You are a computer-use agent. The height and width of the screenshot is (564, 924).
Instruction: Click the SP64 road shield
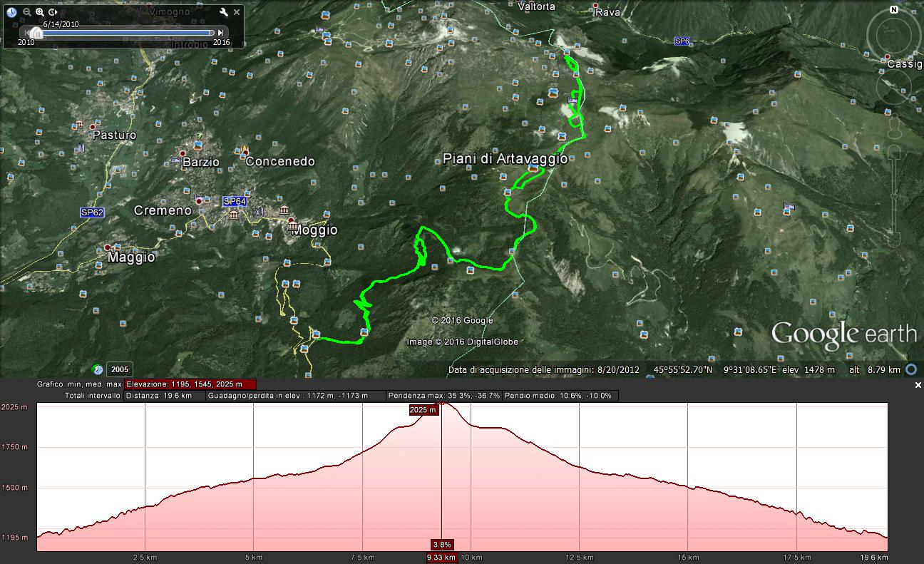point(235,202)
